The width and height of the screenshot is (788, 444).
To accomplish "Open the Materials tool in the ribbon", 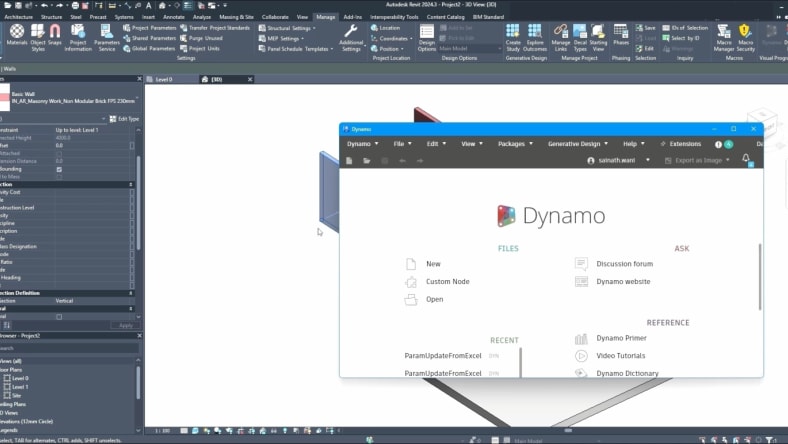I will coord(17,36).
